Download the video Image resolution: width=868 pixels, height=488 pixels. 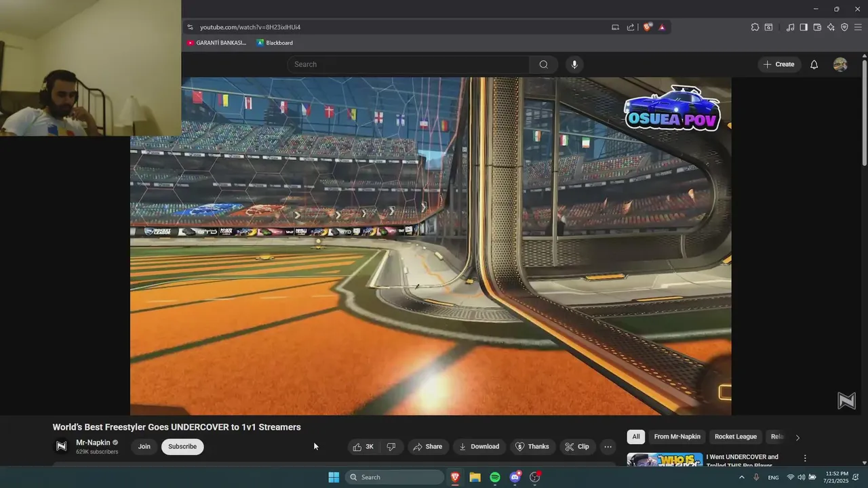[479, 447]
